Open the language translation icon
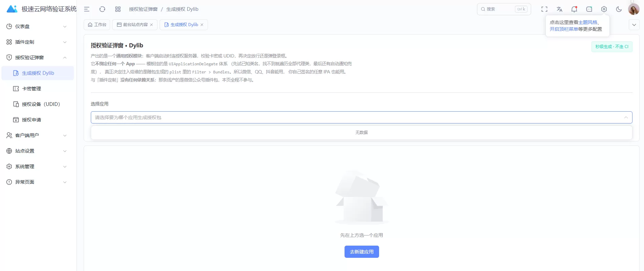Viewport: 644px width, 271px height. (559, 9)
